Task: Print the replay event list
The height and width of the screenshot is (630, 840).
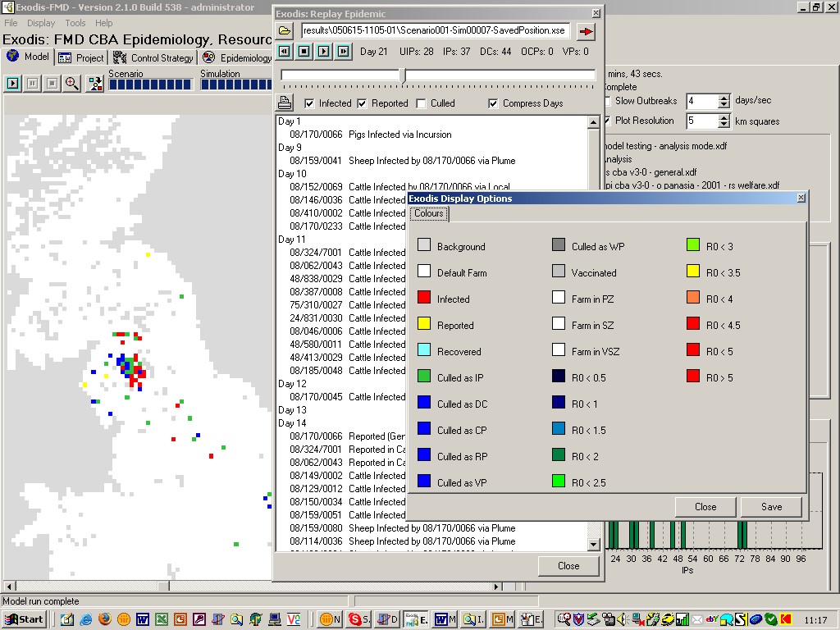Action: click(x=285, y=103)
